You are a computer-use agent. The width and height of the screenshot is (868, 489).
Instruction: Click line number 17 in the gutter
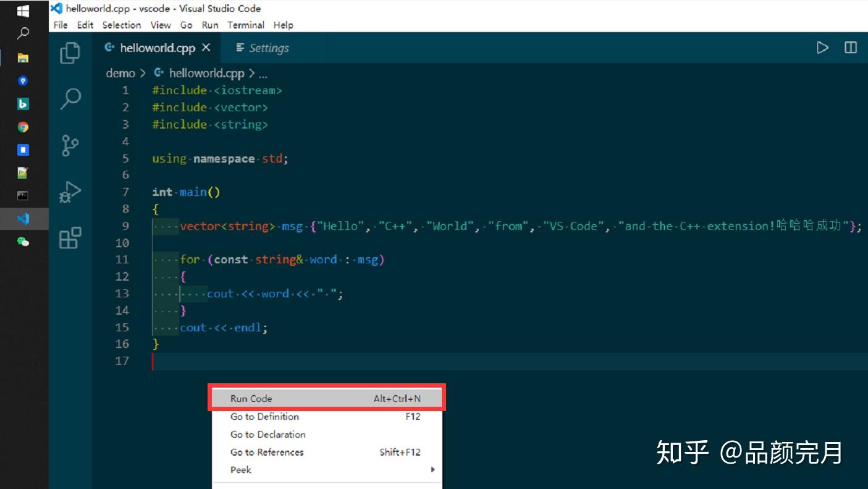[x=122, y=360]
